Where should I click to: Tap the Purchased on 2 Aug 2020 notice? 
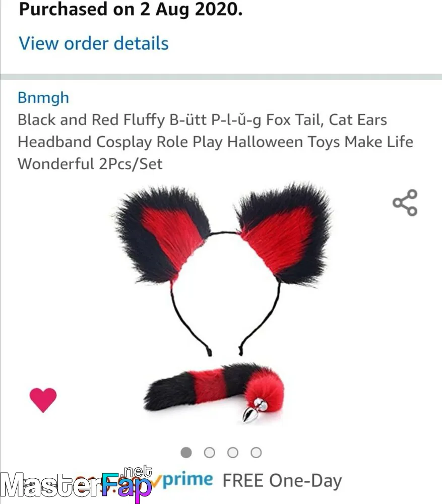[131, 9]
